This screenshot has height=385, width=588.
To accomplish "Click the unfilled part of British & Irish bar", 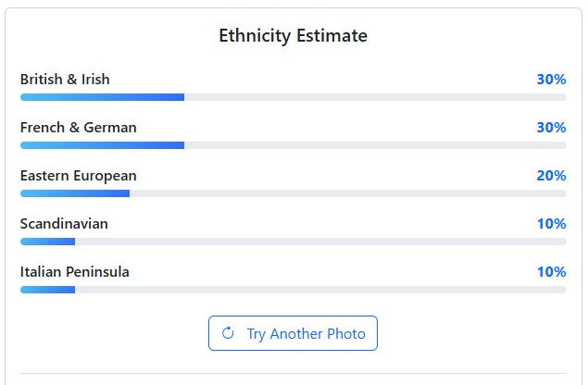I will click(375, 97).
